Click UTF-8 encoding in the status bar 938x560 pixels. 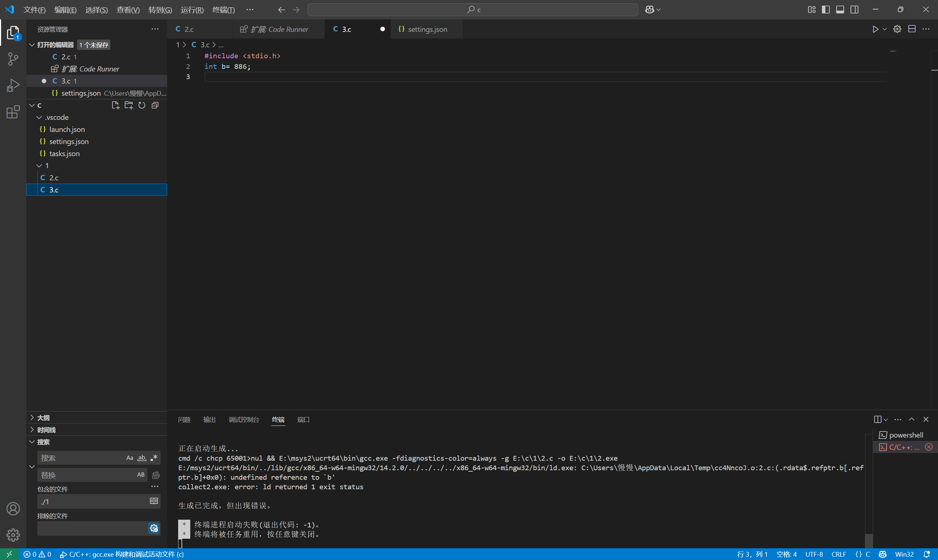pyautogui.click(x=814, y=555)
